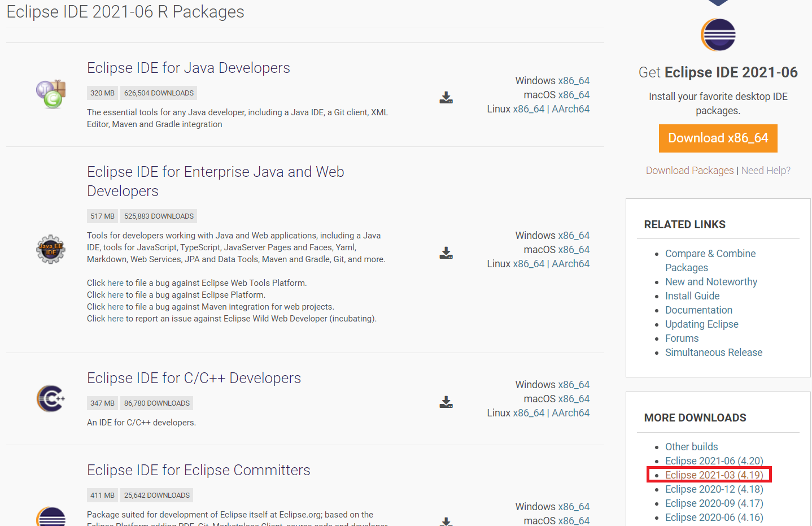Open Eclipse 2020-06 (4.16) link
812x526 pixels.
click(x=714, y=518)
